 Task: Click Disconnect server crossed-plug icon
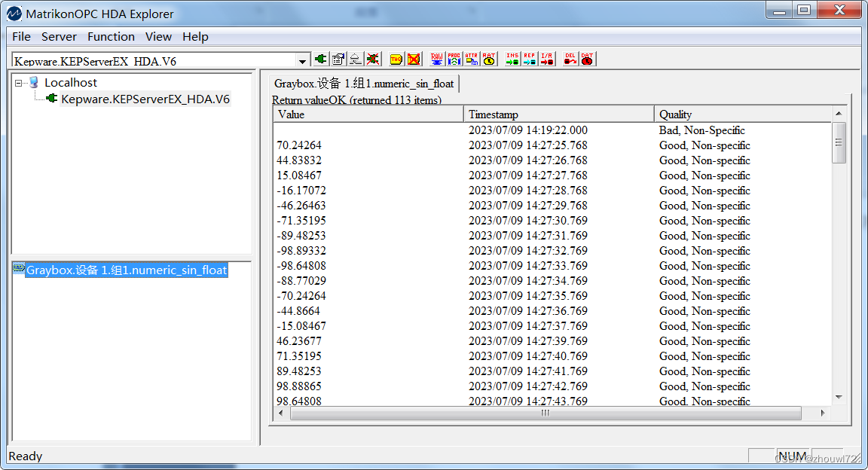coord(373,60)
